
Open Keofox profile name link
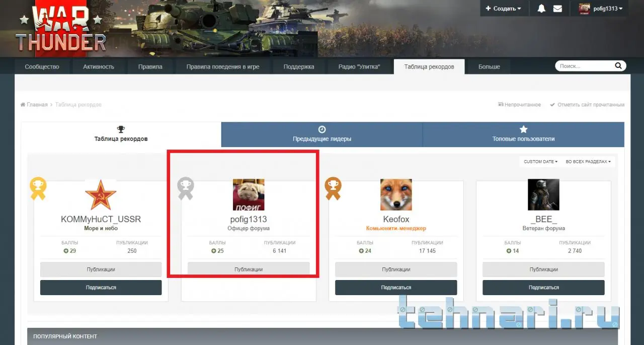396,219
